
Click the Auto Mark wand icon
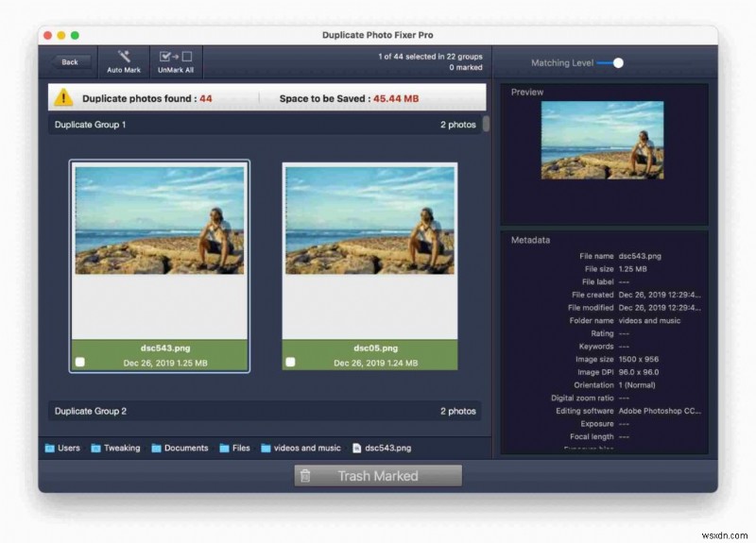pos(124,57)
